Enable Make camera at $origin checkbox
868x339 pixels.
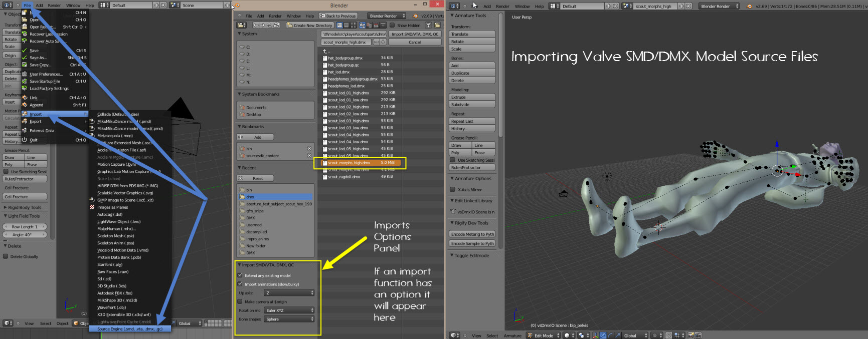coord(240,301)
